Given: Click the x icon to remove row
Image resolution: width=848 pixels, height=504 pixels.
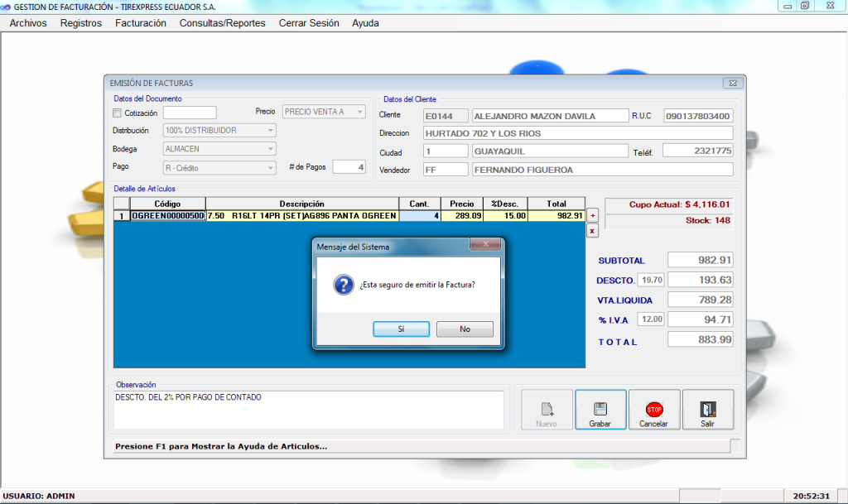Looking at the screenshot, I should (x=592, y=231).
